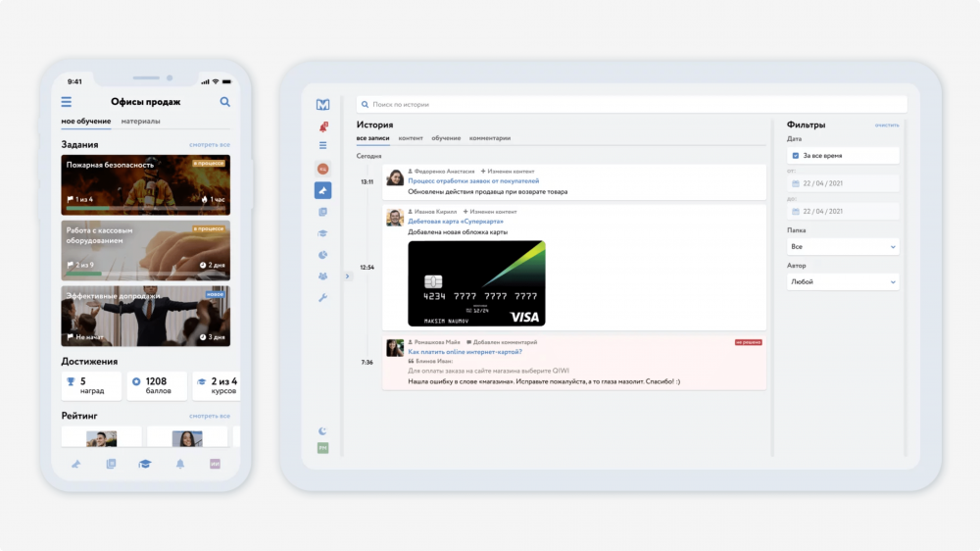The width and height of the screenshot is (980, 551).
Task: Click the 'Поиск по истории' search field
Action: [631, 105]
